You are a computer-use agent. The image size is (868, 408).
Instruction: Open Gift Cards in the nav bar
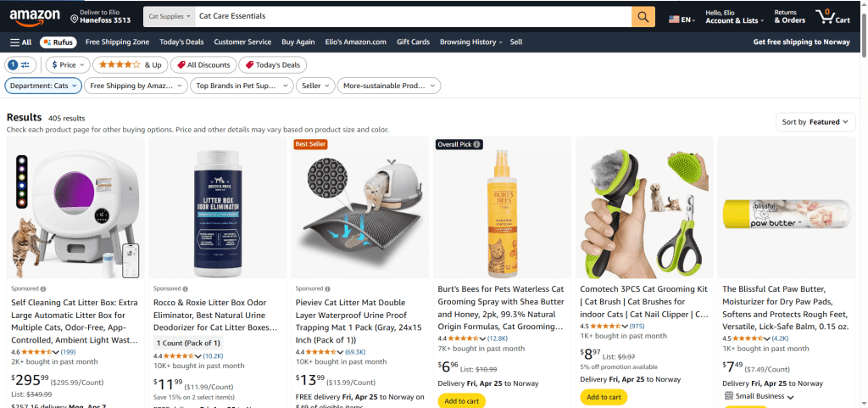(413, 42)
